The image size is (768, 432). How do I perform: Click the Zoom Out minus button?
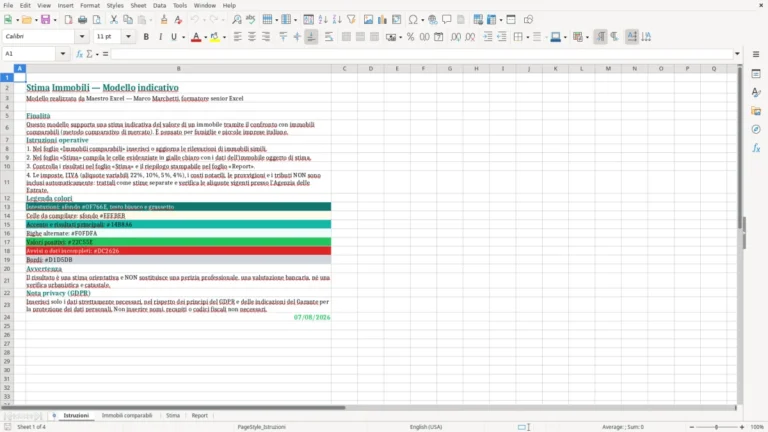(692, 427)
